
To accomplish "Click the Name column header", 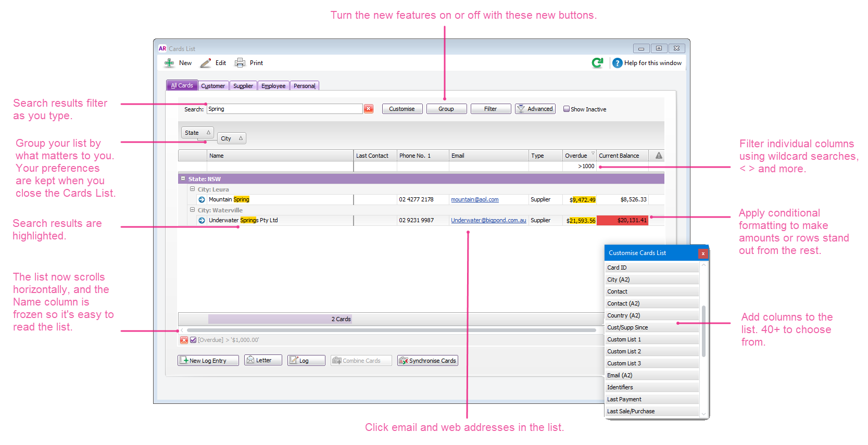I will click(x=280, y=156).
